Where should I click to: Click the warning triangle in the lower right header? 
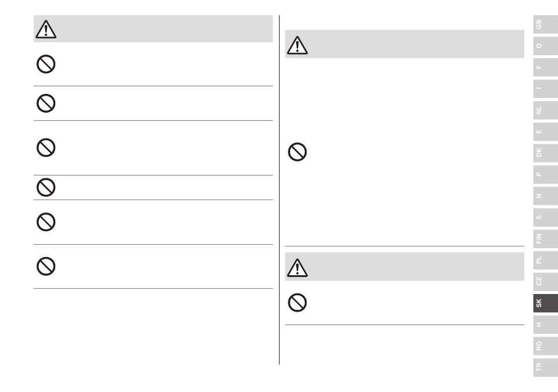297,268
